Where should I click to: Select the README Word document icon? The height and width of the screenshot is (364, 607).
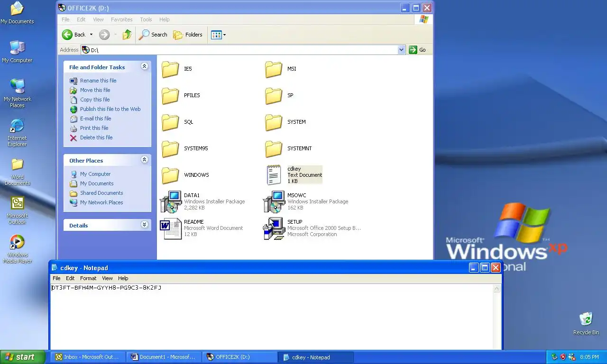click(x=171, y=228)
